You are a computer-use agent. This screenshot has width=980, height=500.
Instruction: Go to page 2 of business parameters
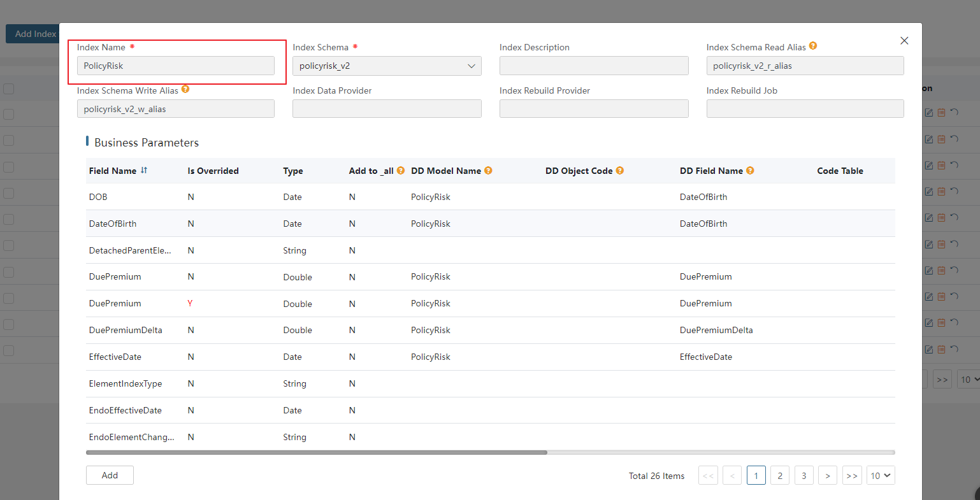[780, 476]
